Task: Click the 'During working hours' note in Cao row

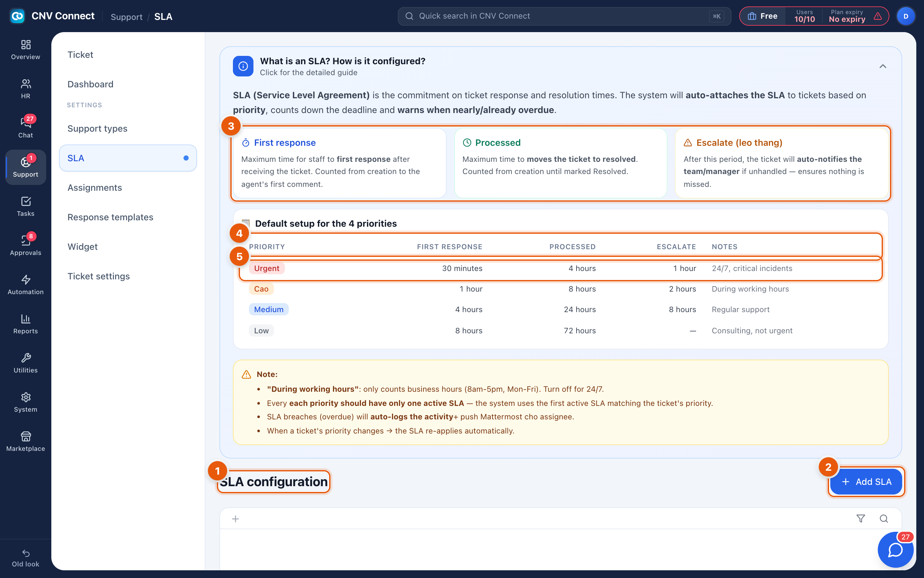Action: click(750, 289)
